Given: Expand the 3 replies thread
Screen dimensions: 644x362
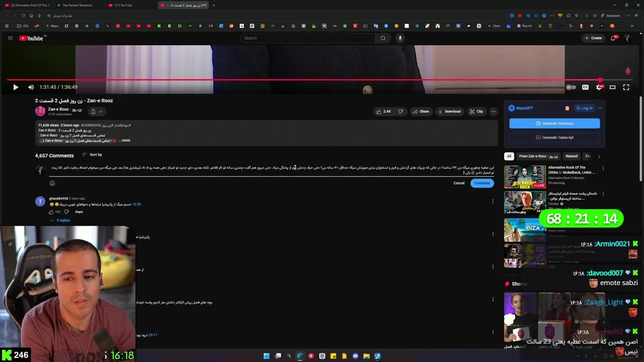Looking at the screenshot, I should pyautogui.click(x=60, y=220).
